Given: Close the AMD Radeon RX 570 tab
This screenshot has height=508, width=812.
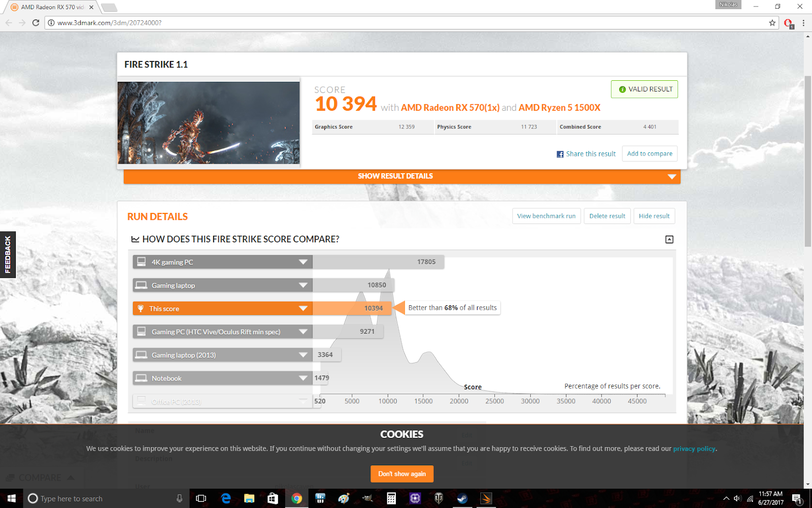Looking at the screenshot, I should (91, 7).
